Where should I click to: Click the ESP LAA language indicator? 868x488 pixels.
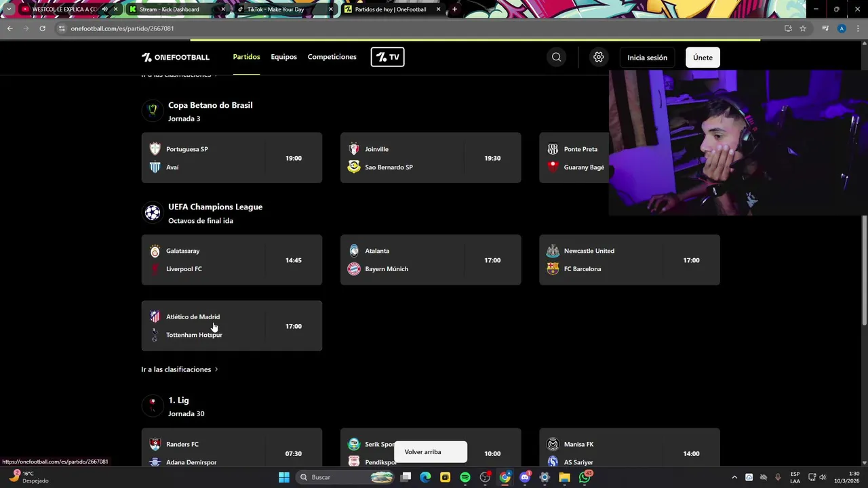(795, 477)
